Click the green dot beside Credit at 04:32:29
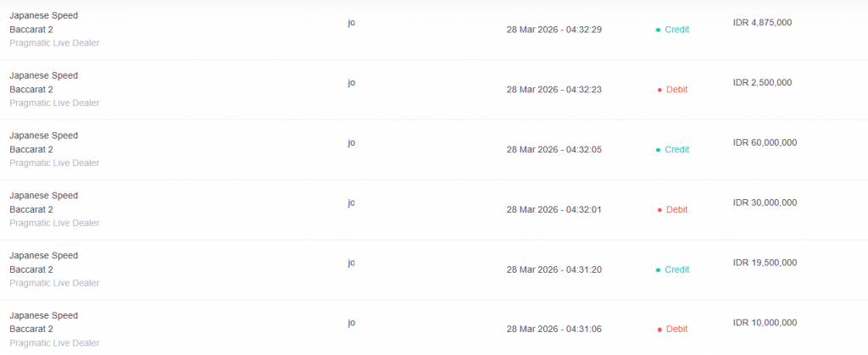This screenshot has height=355, width=868. click(659, 30)
